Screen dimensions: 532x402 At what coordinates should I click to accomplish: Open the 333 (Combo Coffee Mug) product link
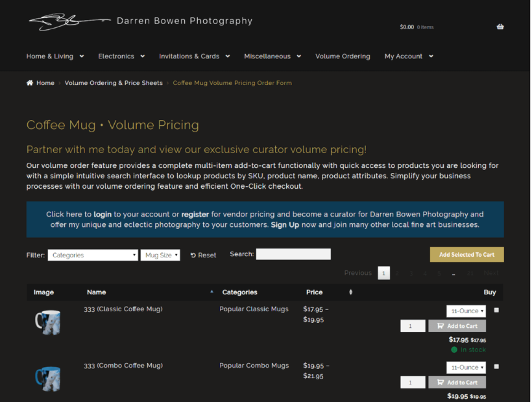(x=123, y=366)
